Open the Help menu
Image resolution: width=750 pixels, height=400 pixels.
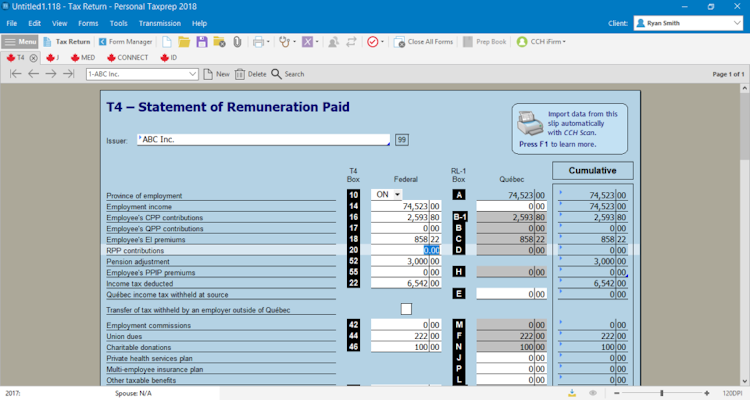pyautogui.click(x=199, y=23)
